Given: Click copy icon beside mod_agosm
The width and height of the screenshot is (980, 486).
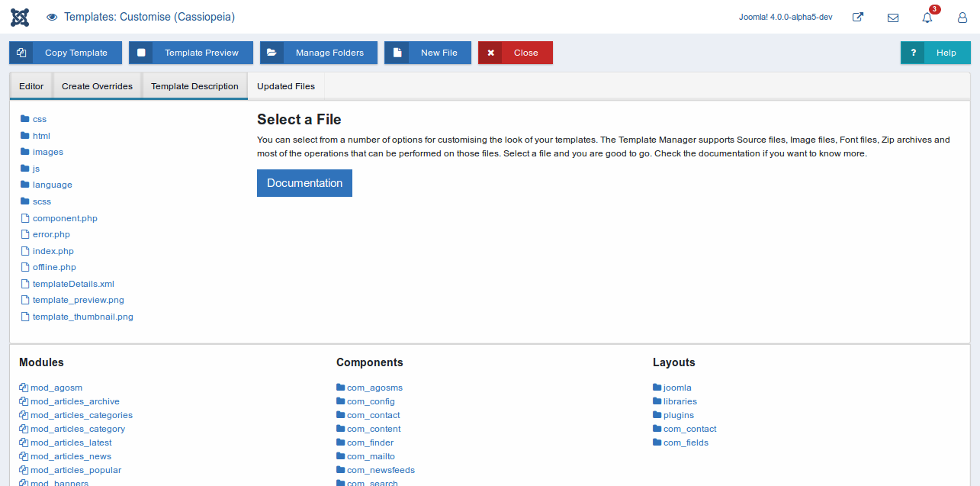Looking at the screenshot, I should click(x=24, y=388).
